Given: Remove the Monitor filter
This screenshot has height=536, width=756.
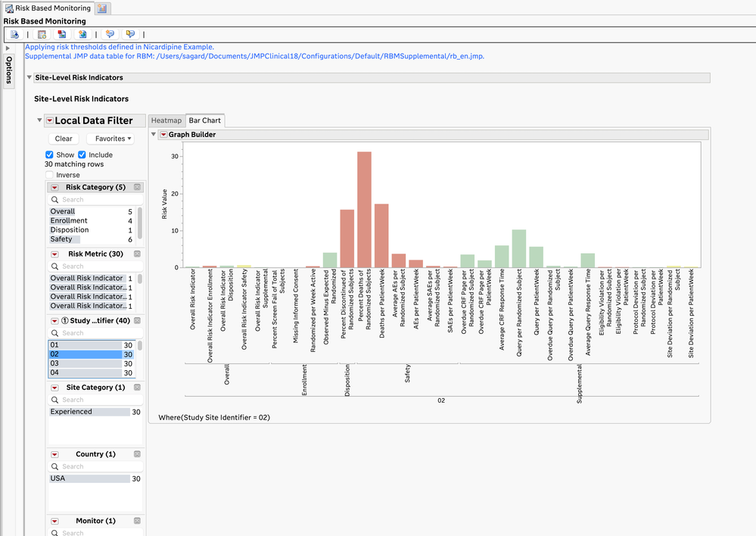Looking at the screenshot, I should (138, 521).
